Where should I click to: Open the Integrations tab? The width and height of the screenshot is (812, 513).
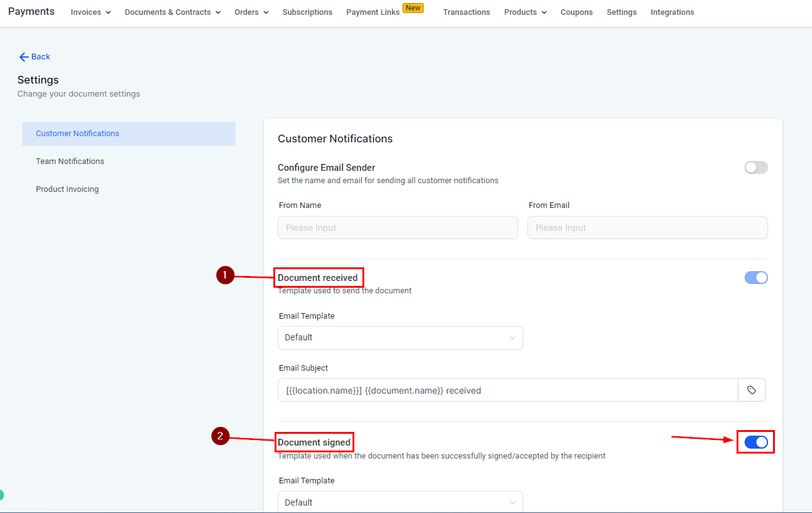tap(672, 12)
